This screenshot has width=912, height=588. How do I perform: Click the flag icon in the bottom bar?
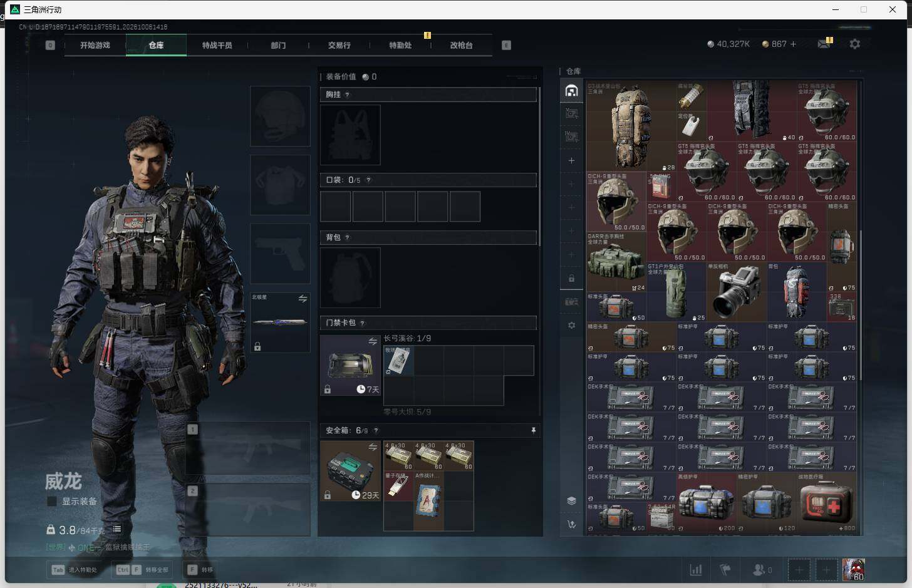(x=725, y=569)
